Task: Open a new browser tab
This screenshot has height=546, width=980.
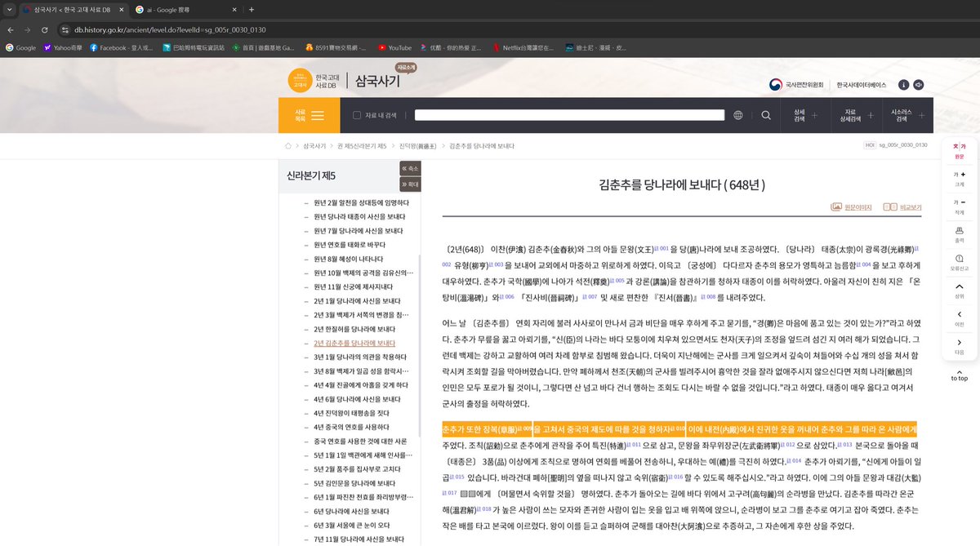Action: [x=251, y=10]
